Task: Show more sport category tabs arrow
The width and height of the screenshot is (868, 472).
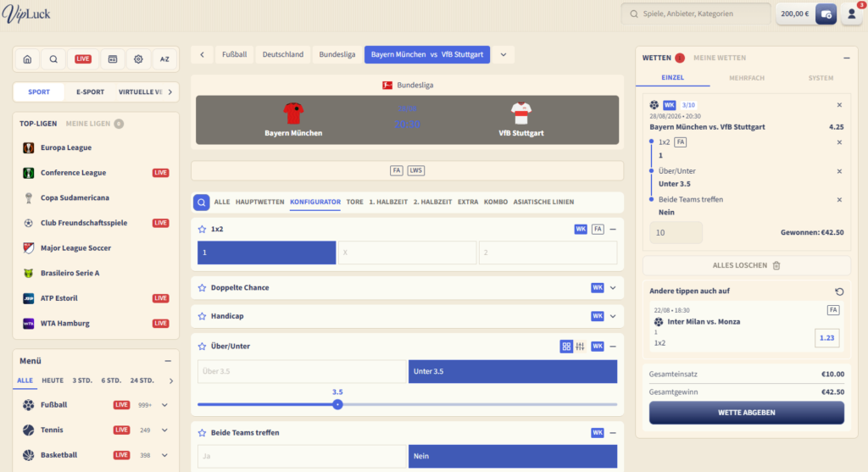Action: point(170,92)
